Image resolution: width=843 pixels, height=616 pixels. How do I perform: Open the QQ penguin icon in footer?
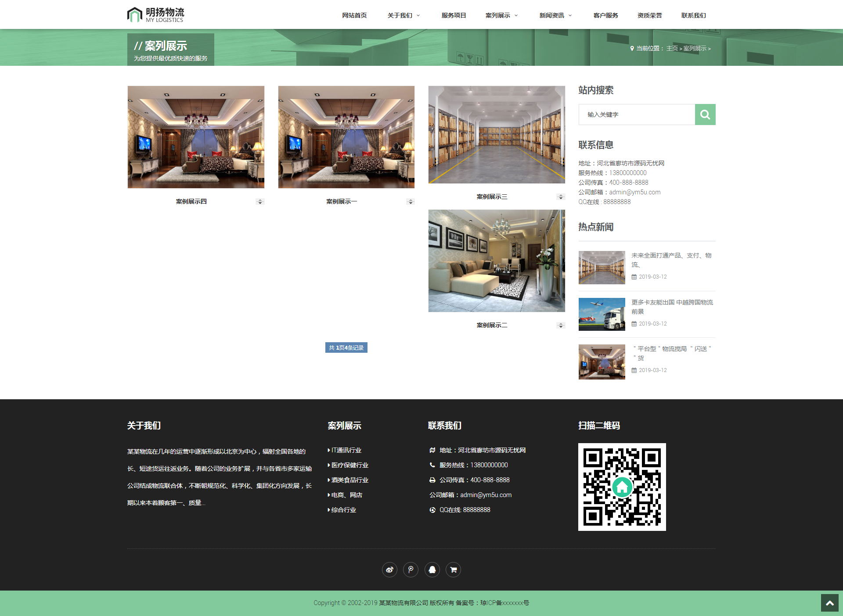432,569
